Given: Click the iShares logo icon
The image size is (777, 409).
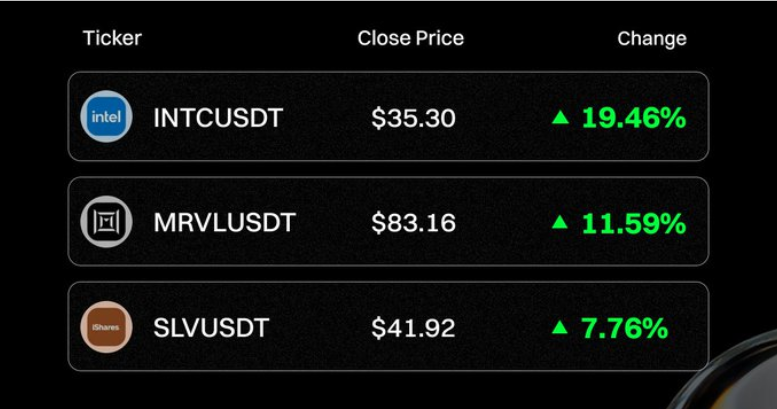Looking at the screenshot, I should coord(106,327).
